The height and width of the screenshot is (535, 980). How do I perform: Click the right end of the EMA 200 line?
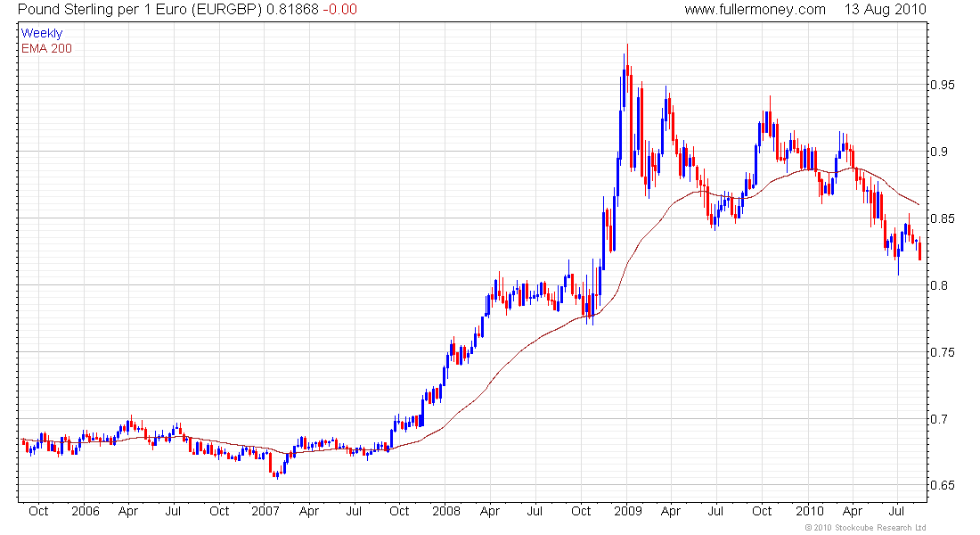tap(919, 204)
